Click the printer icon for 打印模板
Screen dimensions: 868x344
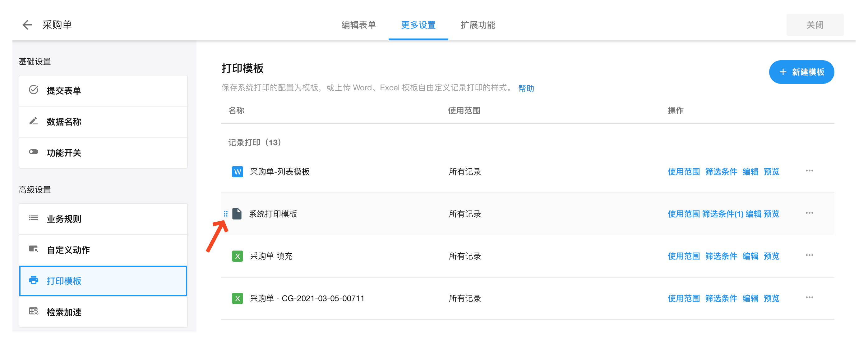coord(33,280)
